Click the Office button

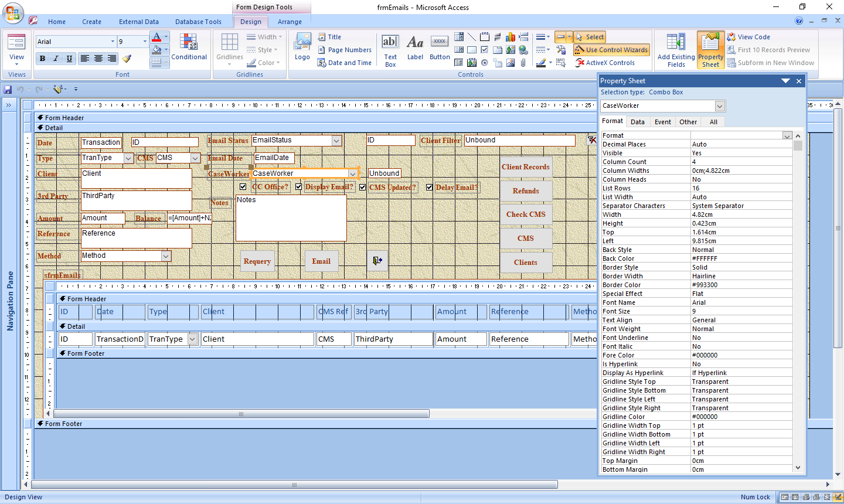(13, 13)
